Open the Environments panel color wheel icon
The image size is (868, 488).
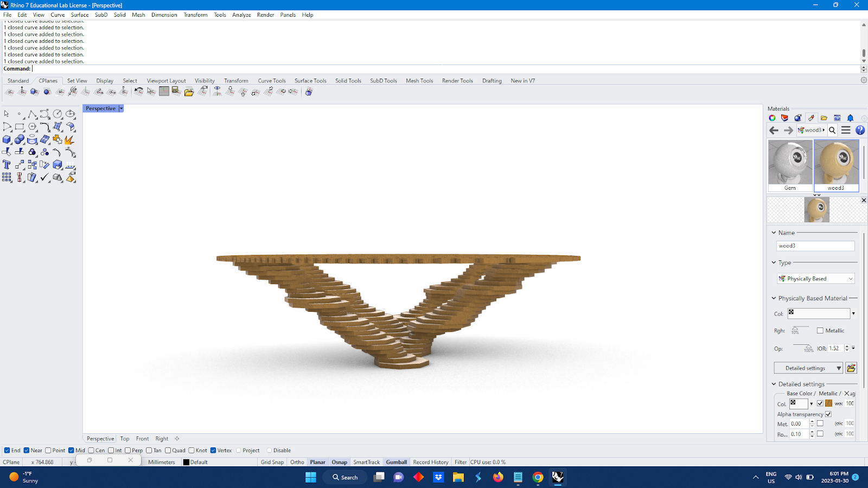click(x=772, y=118)
